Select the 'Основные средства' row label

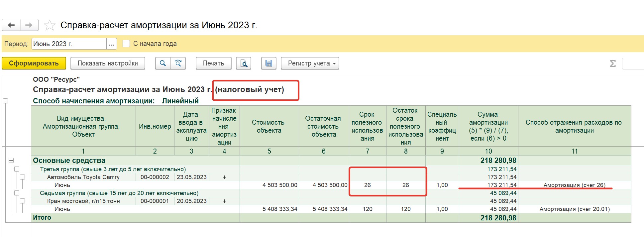click(x=69, y=160)
